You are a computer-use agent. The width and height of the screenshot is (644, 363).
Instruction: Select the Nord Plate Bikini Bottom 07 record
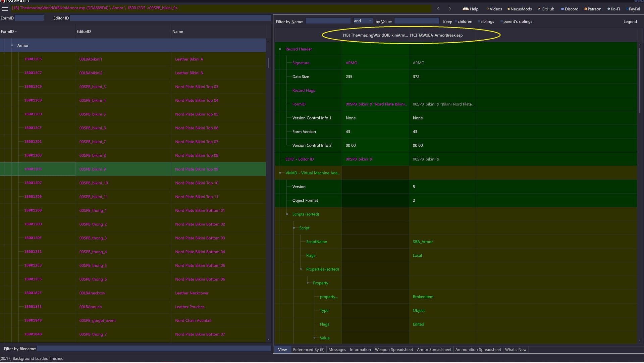[x=133, y=334]
